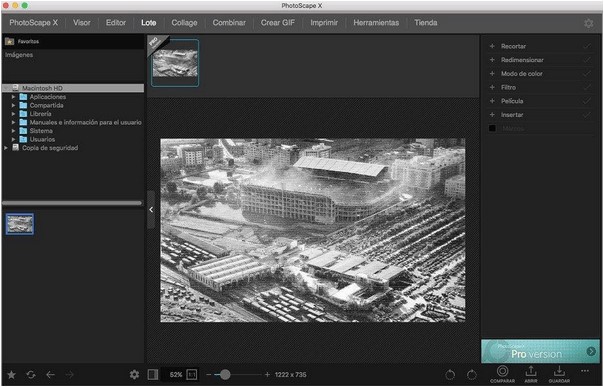The image size is (604, 387).
Task: Click the Pro version banner
Action: [540, 351]
